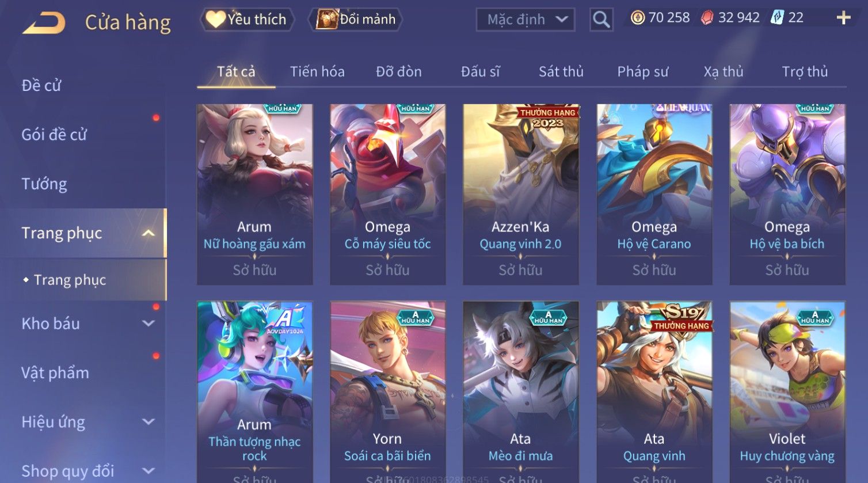Click the gold coin currency icon
Screen dimensions: 868x483
637,18
